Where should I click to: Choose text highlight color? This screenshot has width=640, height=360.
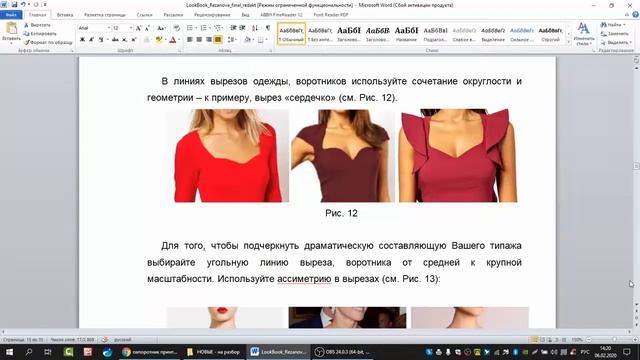point(159,40)
